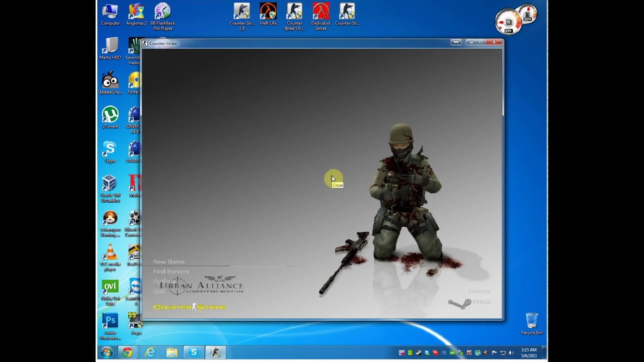
Task: Click the Steam icon in system tray
Action: (x=419, y=353)
